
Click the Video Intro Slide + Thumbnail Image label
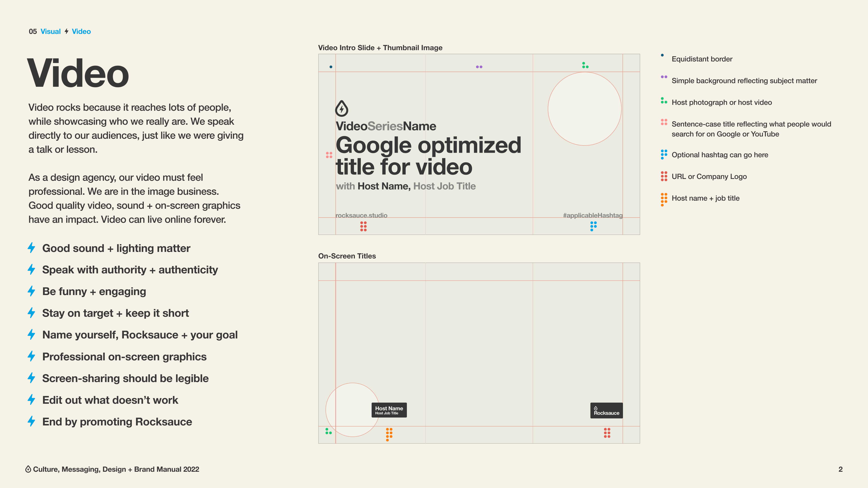[x=380, y=47]
